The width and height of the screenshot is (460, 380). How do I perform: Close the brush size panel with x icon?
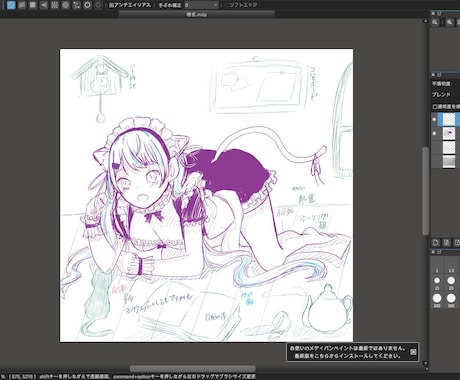[433, 252]
